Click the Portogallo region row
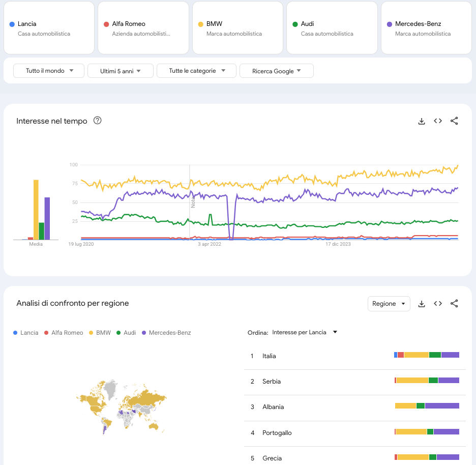This screenshot has height=465, width=476. (355, 433)
